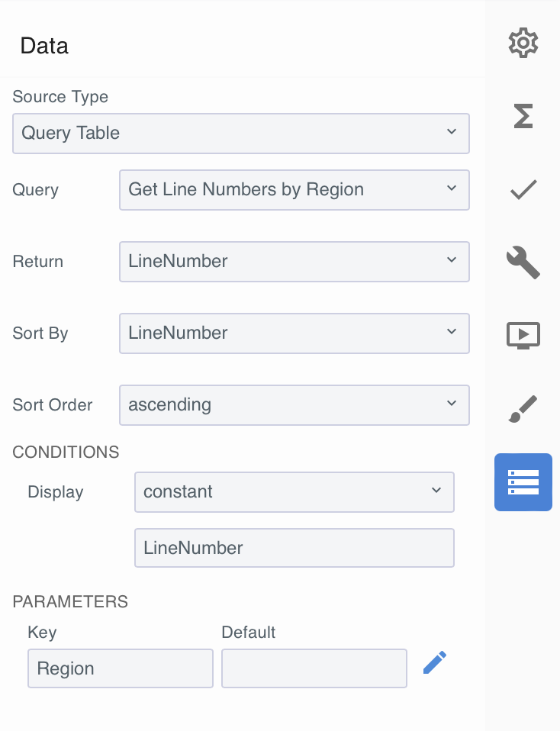Open the display screen icon tab
This screenshot has width=560, height=731.
point(523,335)
